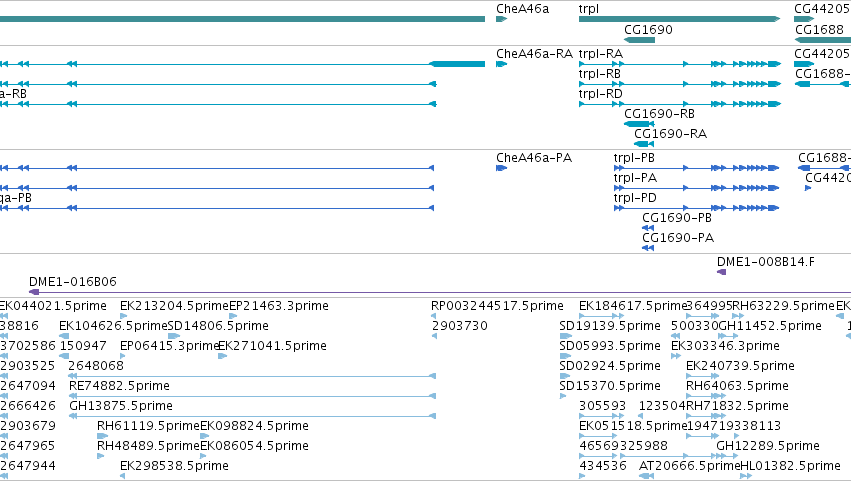Click the AT20666.5prime EST label
This screenshot has width=851, height=481.
[x=689, y=466]
